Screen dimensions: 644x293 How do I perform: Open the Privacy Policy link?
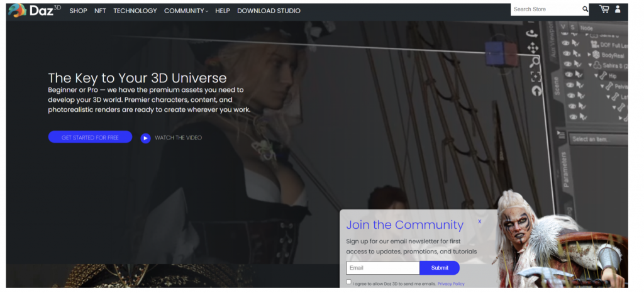(451, 284)
